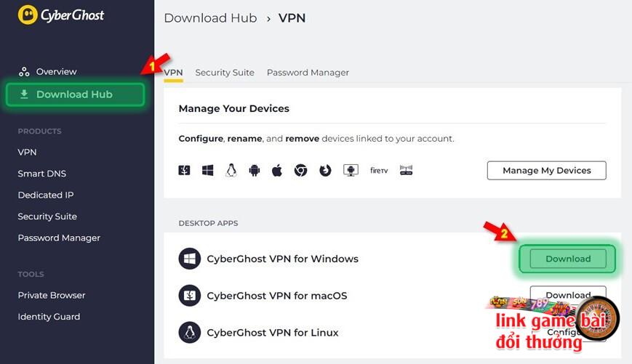Download CyberGhost VPN for Windows
The image size is (632, 364).
[568, 259]
